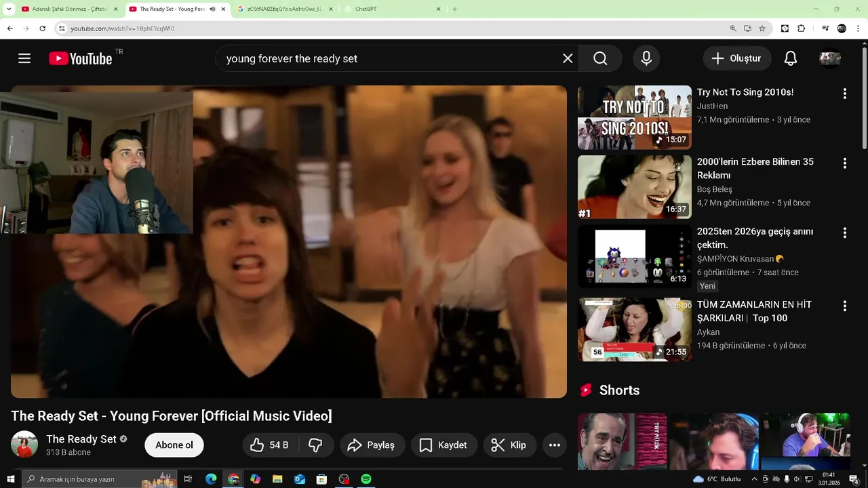This screenshot has height=488, width=868.
Task: Create a clip with Klip
Action: point(509,445)
